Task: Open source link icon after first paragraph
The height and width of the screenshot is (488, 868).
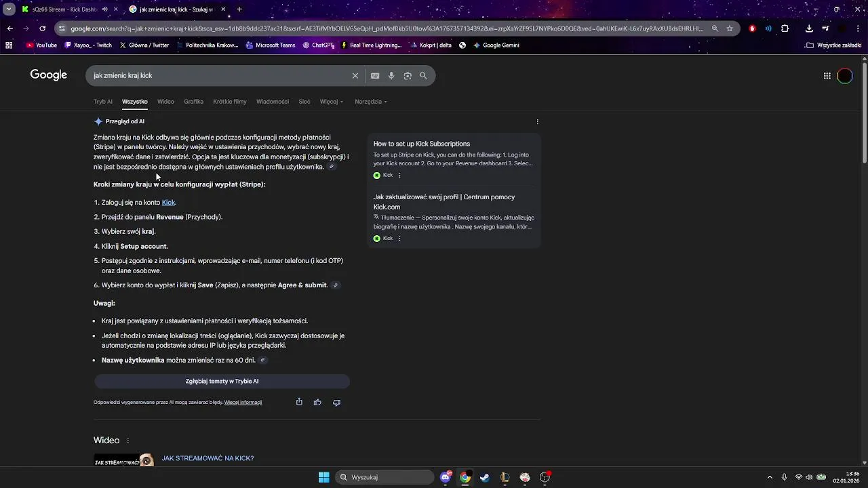Action: click(x=332, y=167)
